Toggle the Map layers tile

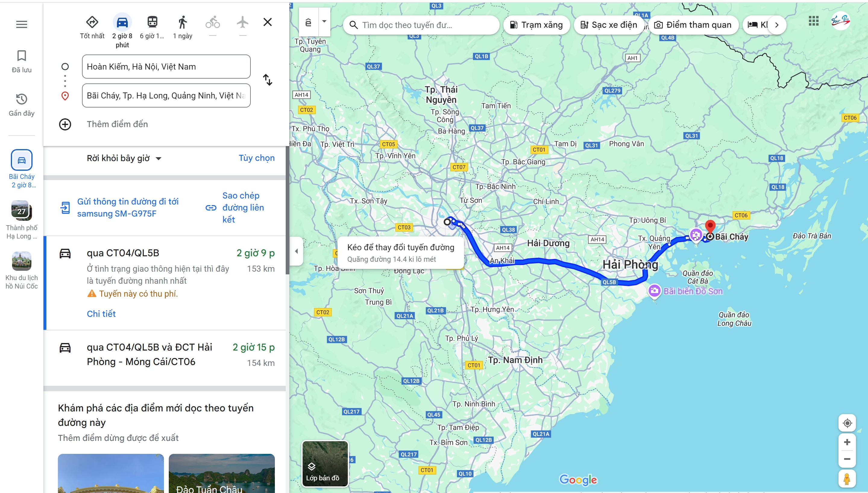pyautogui.click(x=325, y=463)
